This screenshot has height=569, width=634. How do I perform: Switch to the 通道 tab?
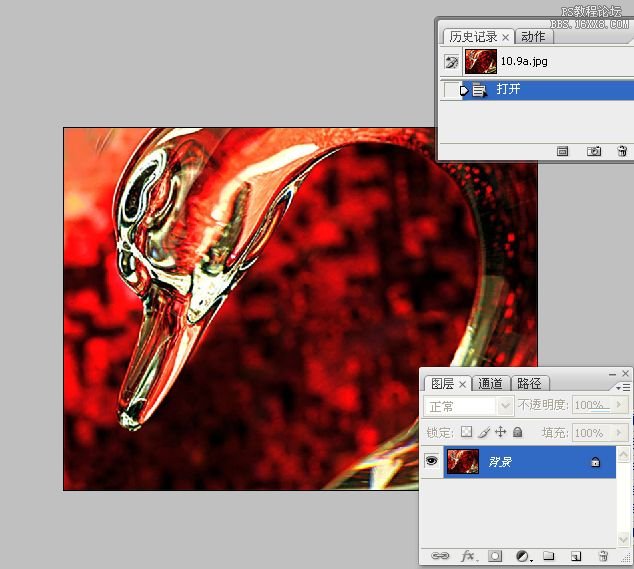point(490,383)
